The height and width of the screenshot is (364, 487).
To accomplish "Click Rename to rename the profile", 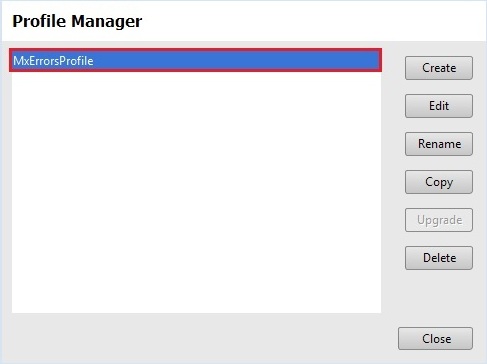I will (439, 144).
